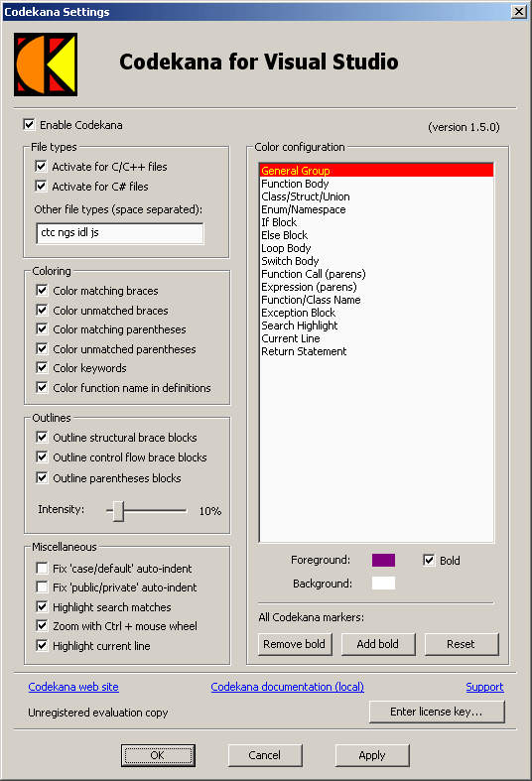The width and height of the screenshot is (532, 781).
Task: Enable Fix 'case/default' auto-indent
Action: tap(42, 569)
